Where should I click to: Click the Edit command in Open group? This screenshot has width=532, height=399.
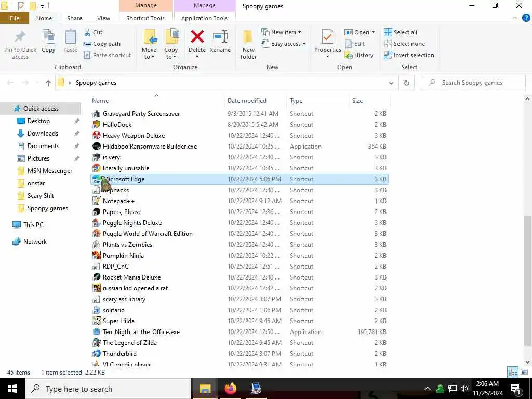(355, 44)
